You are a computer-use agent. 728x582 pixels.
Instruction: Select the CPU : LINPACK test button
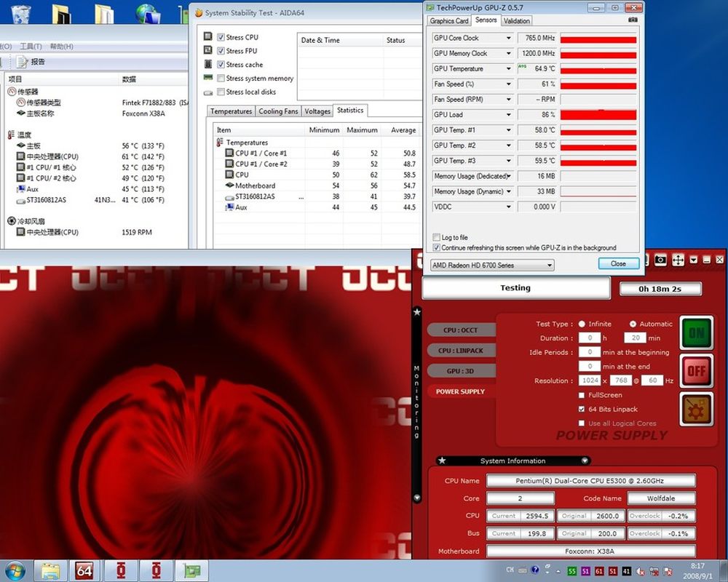click(460, 351)
